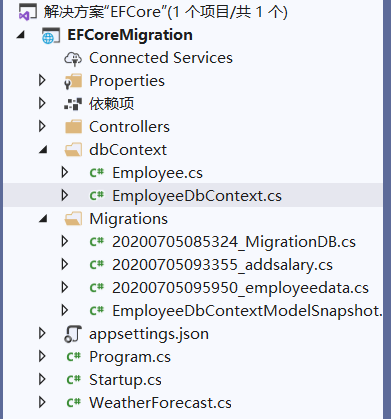Viewport: 391px width, 419px height.
Task: Expand EmployeeDbContextModelSnapshot node
Action: coord(65,310)
